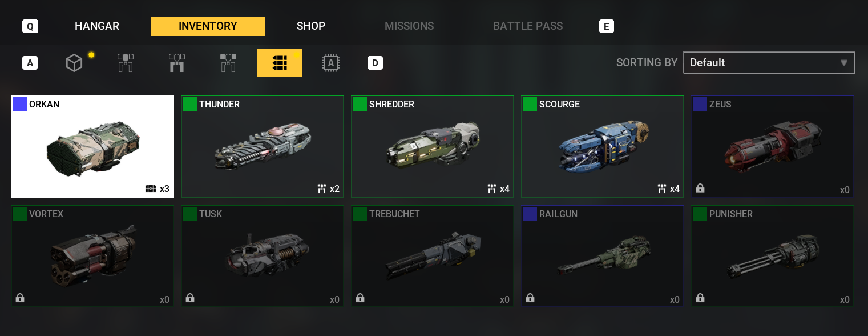Click the mech slot icon on Thunder card
Screen dimensions: 868x336
point(322,189)
